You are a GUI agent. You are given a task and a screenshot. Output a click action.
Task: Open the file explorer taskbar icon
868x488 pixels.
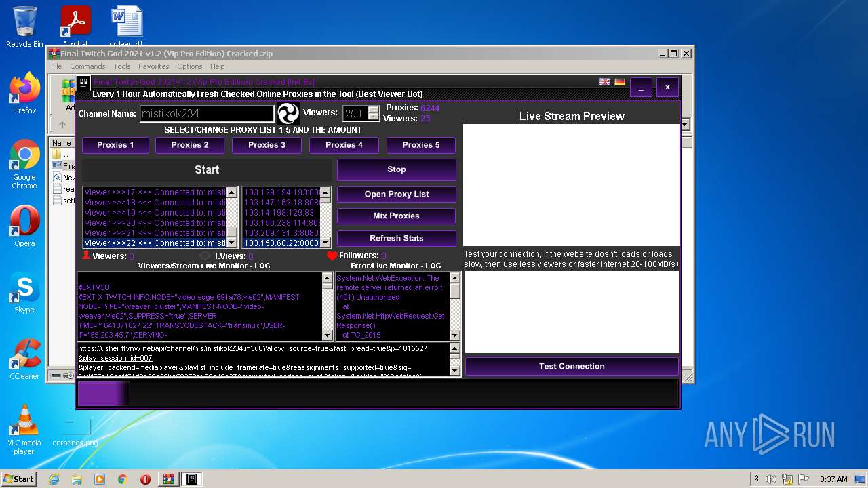[77, 479]
